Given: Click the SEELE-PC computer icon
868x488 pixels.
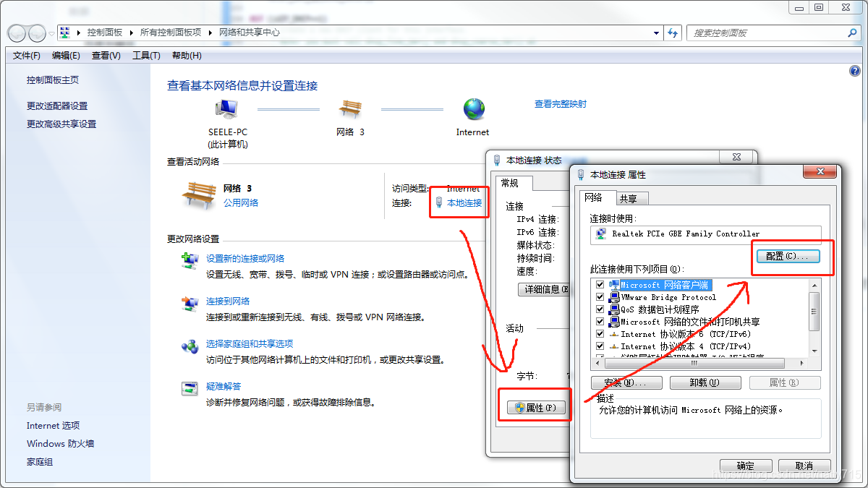Looking at the screenshot, I should tap(226, 109).
